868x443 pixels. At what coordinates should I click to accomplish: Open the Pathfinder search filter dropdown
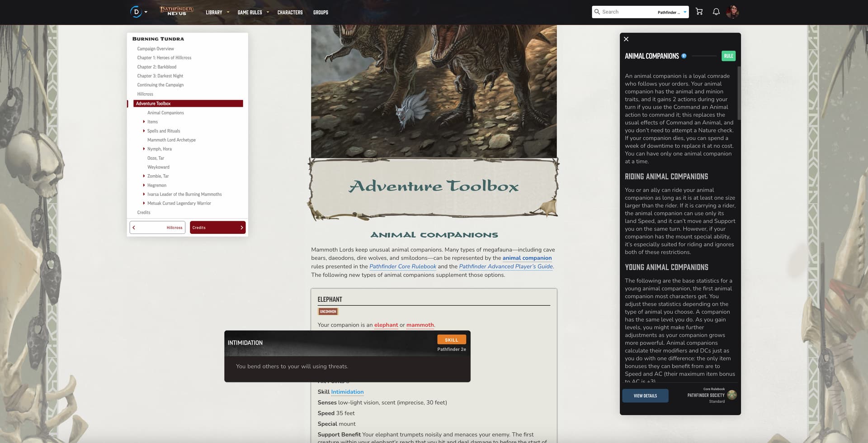coord(672,12)
